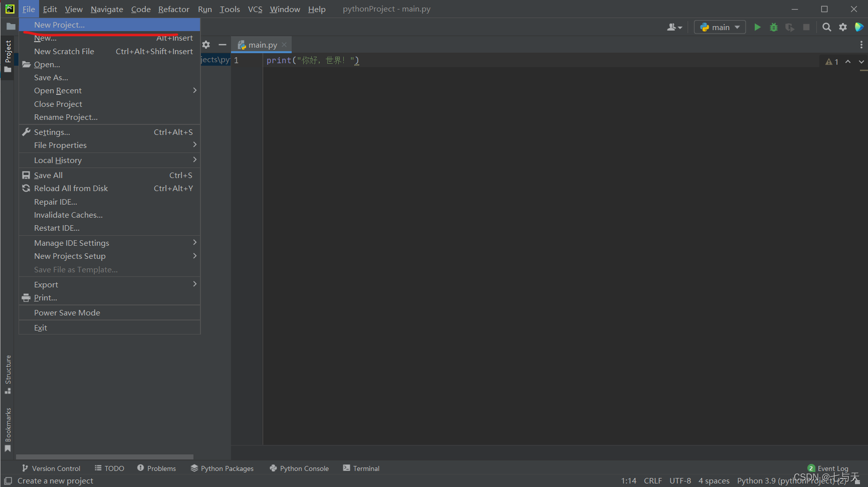Viewport: 868px width, 487px height.
Task: Click Open... in the File menu
Action: pos(110,64)
